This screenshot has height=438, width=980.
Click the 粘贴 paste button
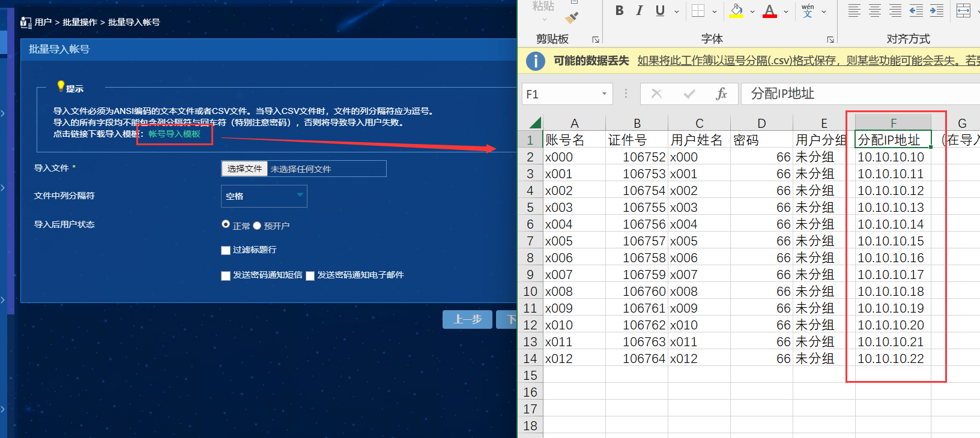tap(543, 6)
